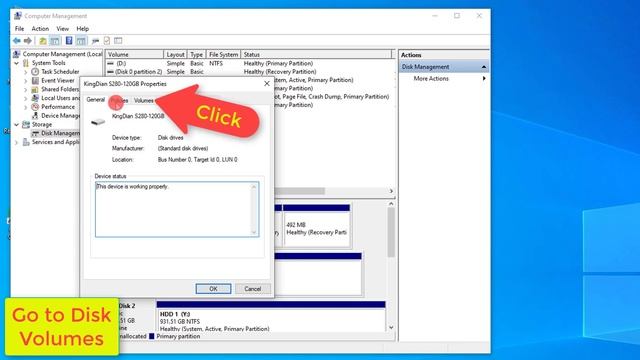Select the Device Manager icon
The image size is (640, 360).
(35, 116)
